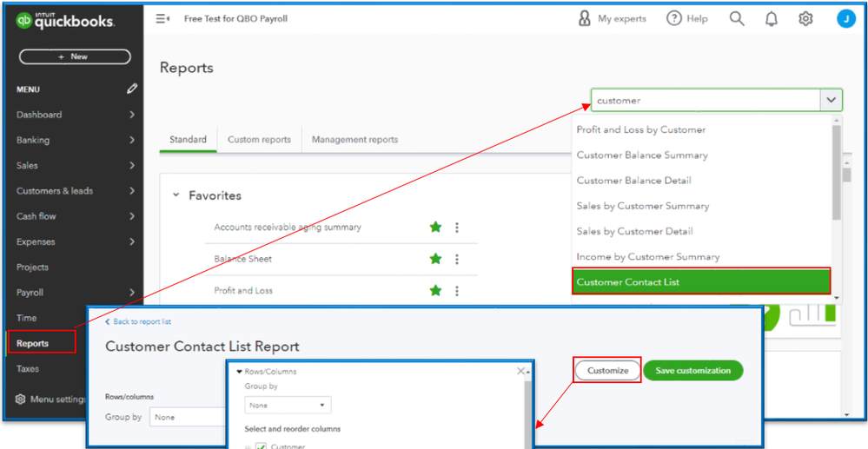This screenshot has width=868, height=449.
Task: Toggle the report search dropdown arrow
Action: [x=831, y=100]
